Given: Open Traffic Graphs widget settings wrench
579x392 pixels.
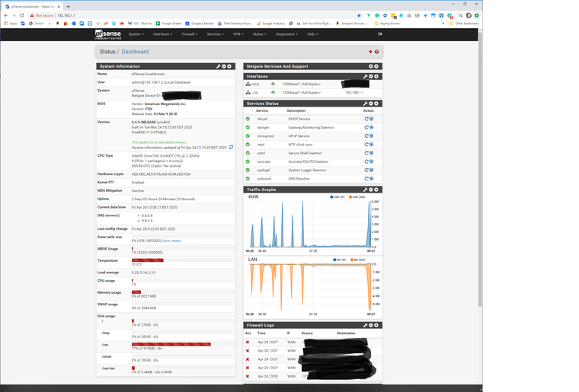Looking at the screenshot, I should (365, 190).
